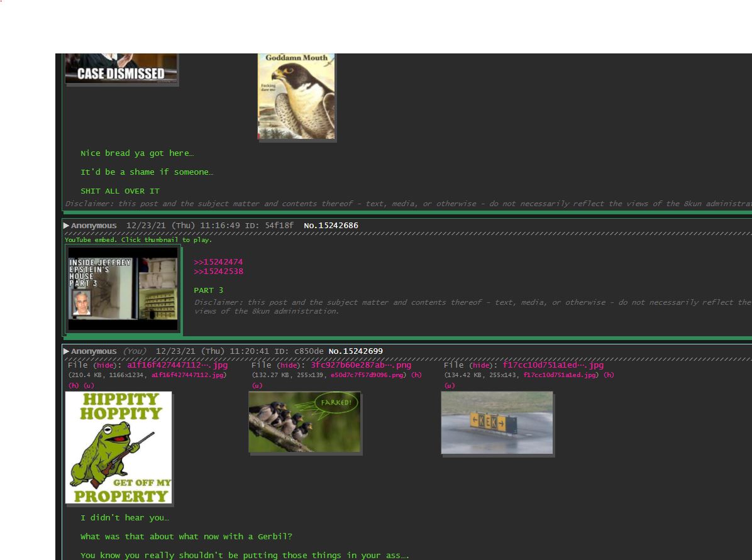Image resolution: width=752 pixels, height=560 pixels.
Task: Play the Inside Jeffrey Epstein's House YouTube embed
Action: (123, 288)
